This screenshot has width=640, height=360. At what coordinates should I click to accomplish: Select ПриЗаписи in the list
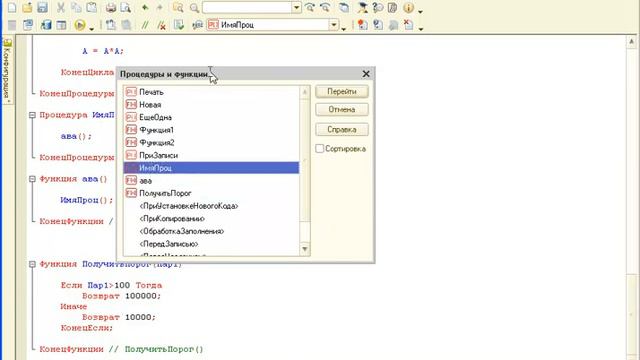211,155
